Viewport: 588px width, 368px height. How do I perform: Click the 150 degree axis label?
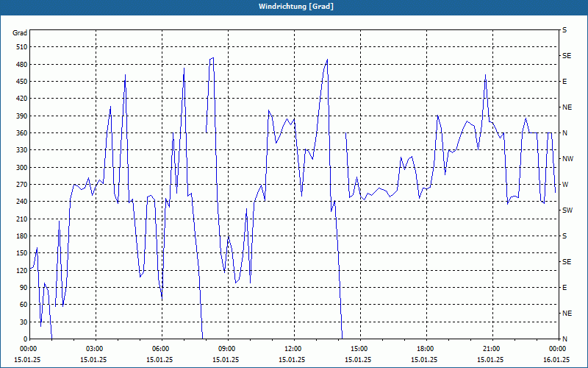(x=22, y=253)
